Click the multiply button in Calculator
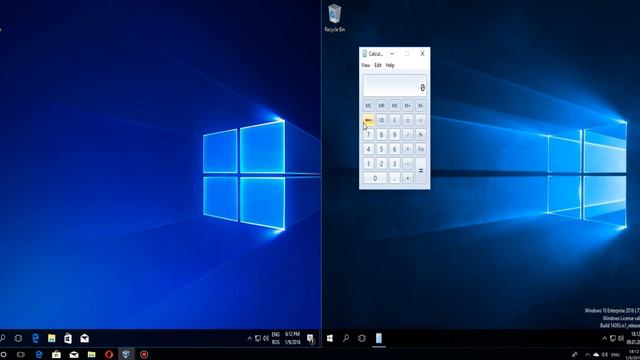The width and height of the screenshot is (640, 360). coord(407,149)
